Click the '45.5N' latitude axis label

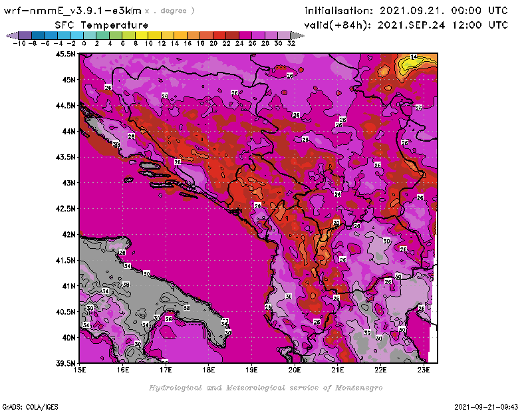pos(65,54)
